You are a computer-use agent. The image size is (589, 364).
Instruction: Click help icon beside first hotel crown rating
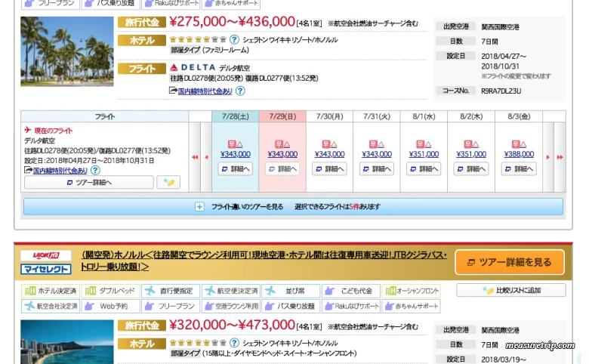(x=234, y=39)
